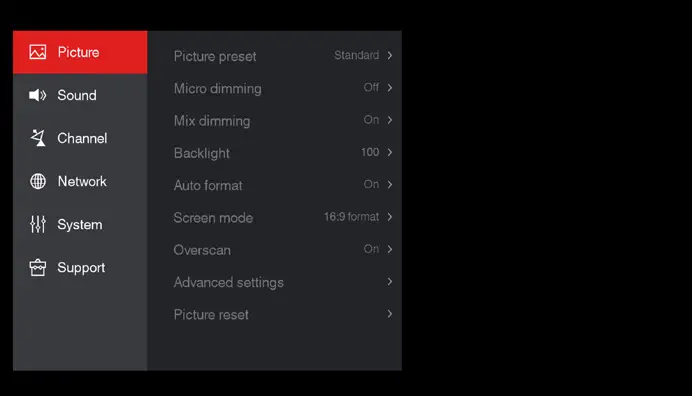
Task: Click the Support toolbox icon
Action: (x=38, y=268)
